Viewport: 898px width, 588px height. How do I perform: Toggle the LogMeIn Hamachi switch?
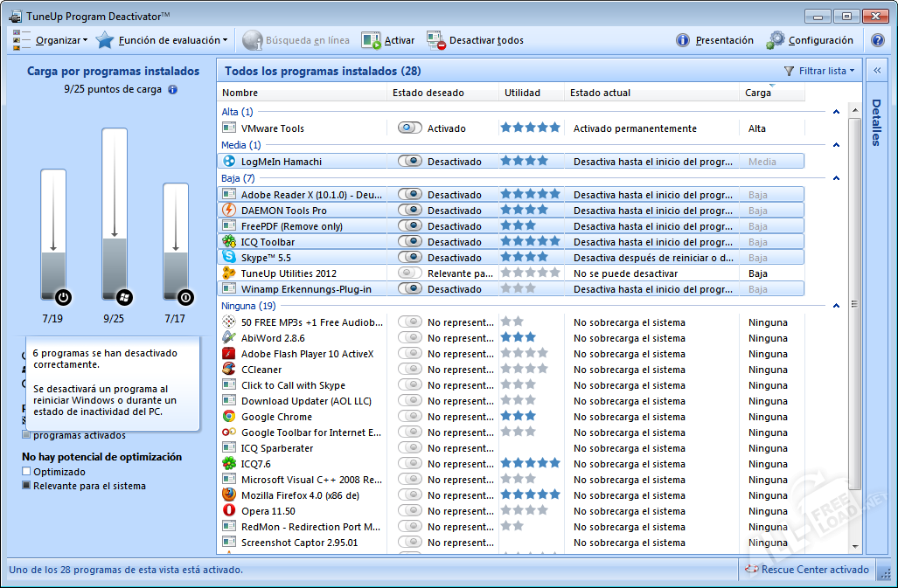click(409, 162)
